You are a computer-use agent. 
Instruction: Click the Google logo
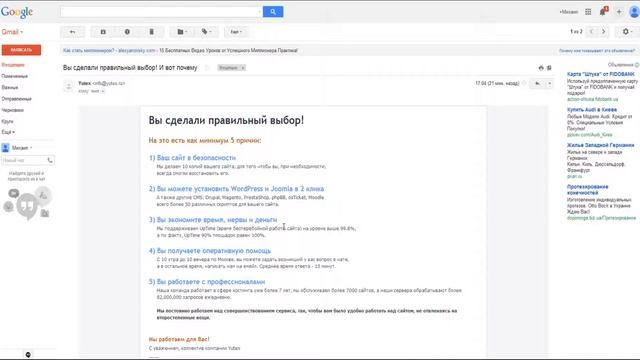(17, 12)
